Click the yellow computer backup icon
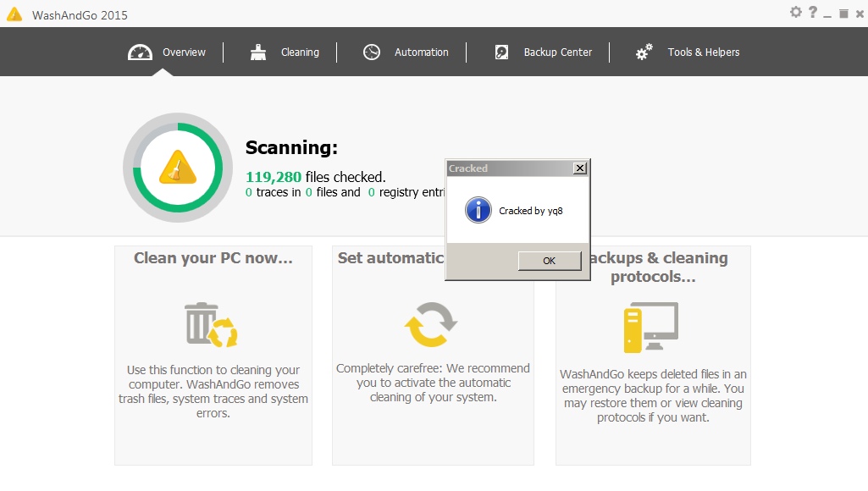Screen dimensions: 868x491 tap(651, 327)
